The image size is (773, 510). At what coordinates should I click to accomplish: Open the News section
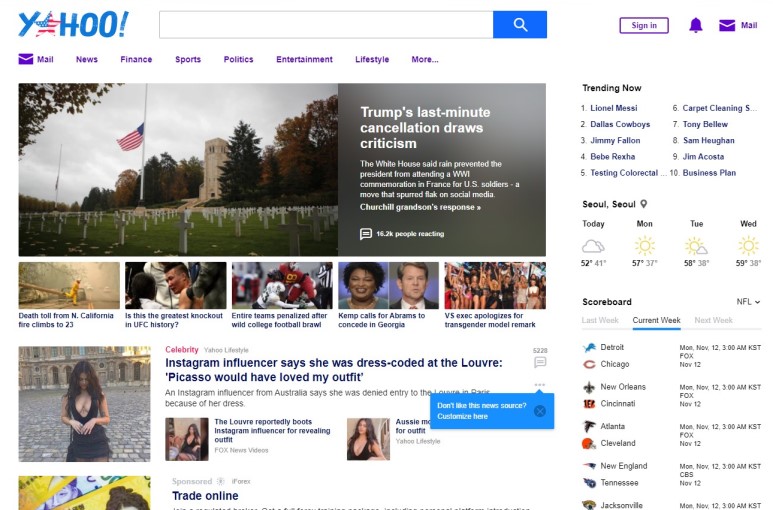(87, 59)
